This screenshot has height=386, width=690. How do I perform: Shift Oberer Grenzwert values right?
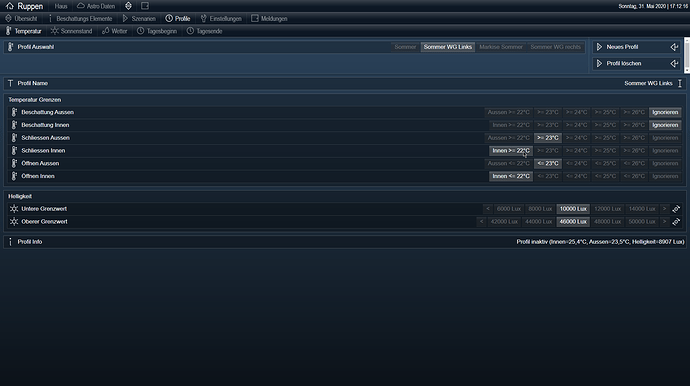[x=664, y=222]
